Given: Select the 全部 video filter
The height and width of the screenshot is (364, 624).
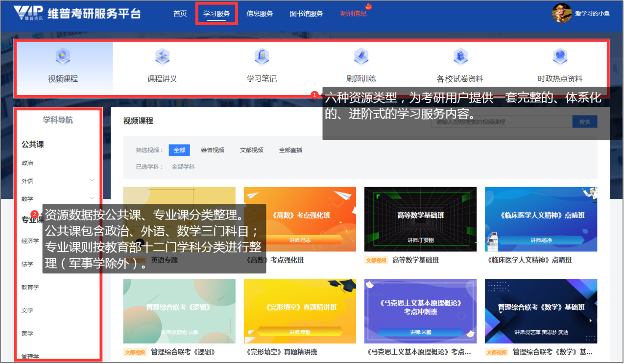Looking at the screenshot, I should click(179, 150).
